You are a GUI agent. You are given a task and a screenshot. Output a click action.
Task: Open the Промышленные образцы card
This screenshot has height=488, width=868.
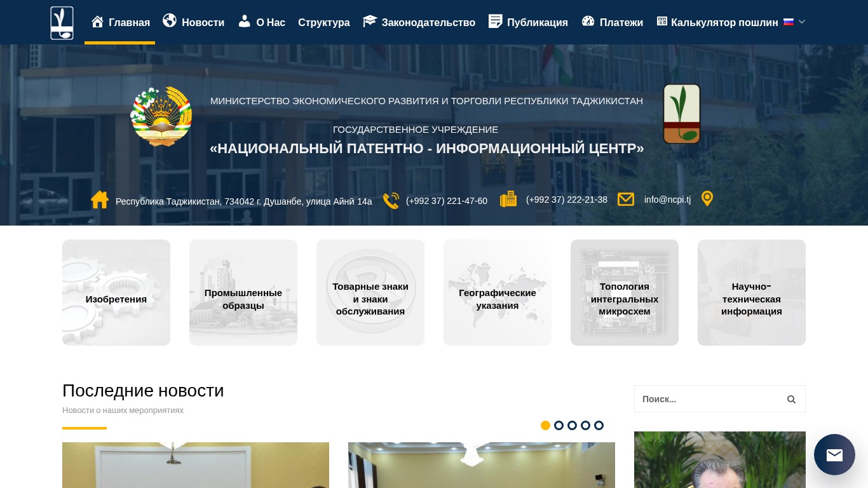click(243, 292)
